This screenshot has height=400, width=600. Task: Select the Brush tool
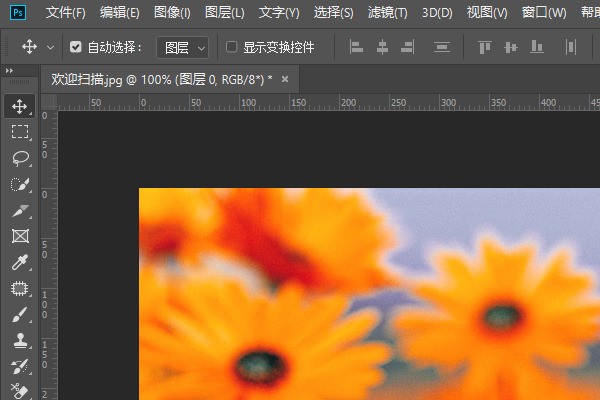coord(20,315)
